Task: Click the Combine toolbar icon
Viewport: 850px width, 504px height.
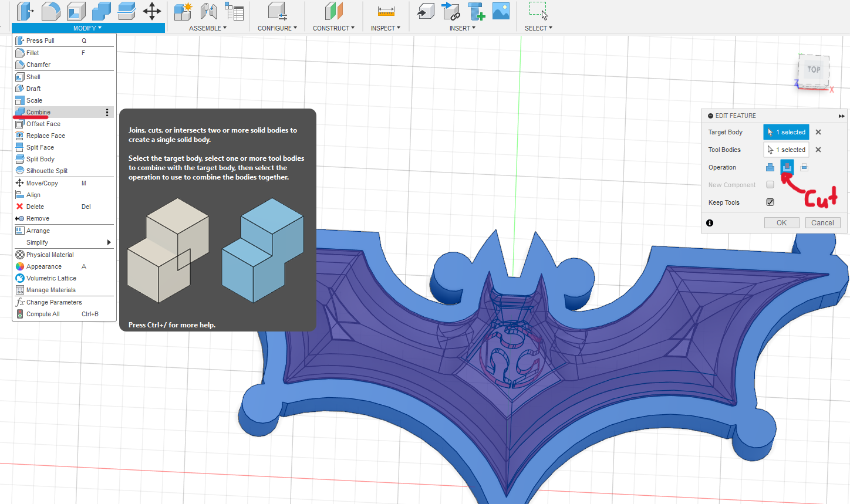Action: click(x=102, y=11)
